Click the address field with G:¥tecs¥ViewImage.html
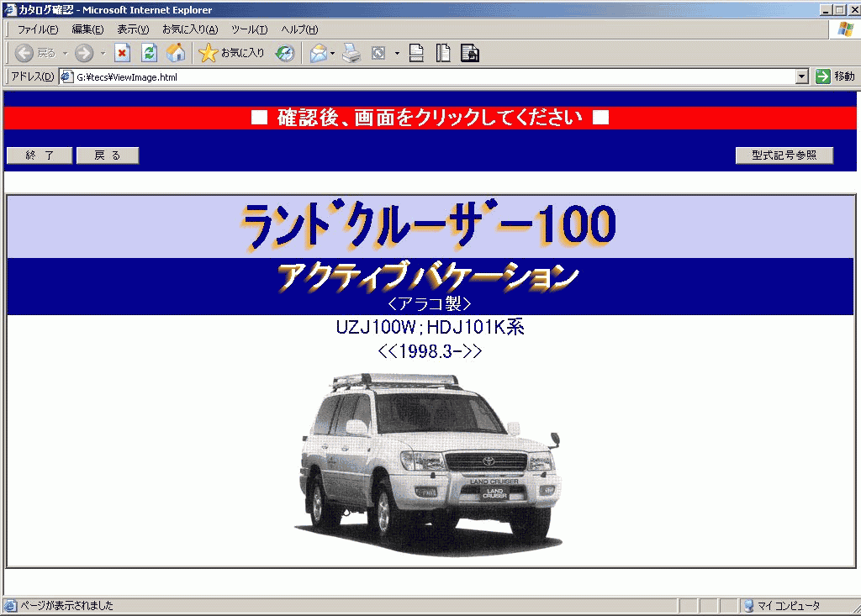Screen dimensions: 861x616 pos(434,76)
